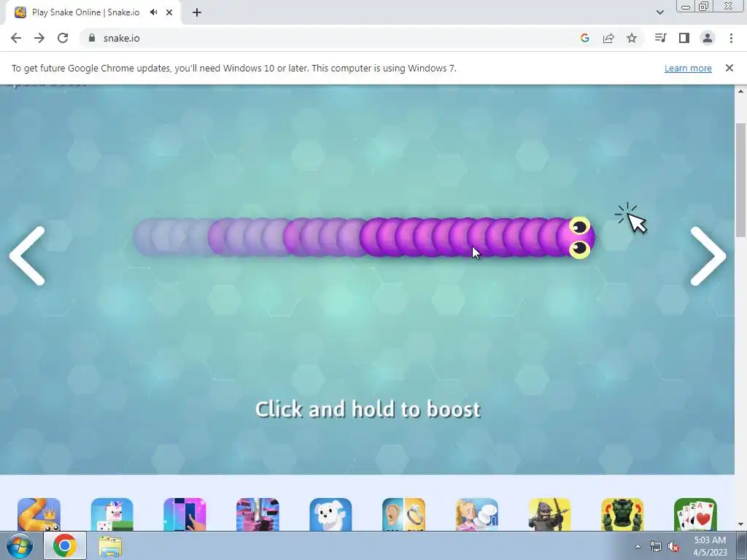Dismiss the Chrome update notification bar
This screenshot has height=560, width=747.
point(729,68)
